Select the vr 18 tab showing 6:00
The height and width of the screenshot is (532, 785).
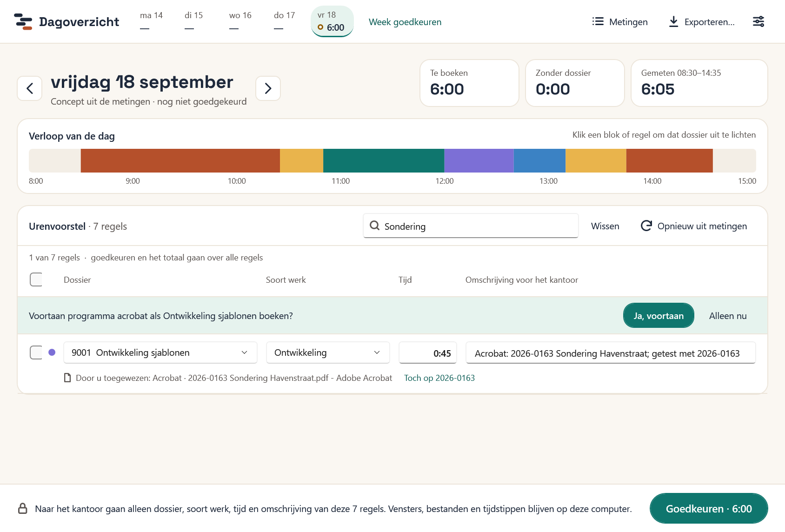click(332, 21)
